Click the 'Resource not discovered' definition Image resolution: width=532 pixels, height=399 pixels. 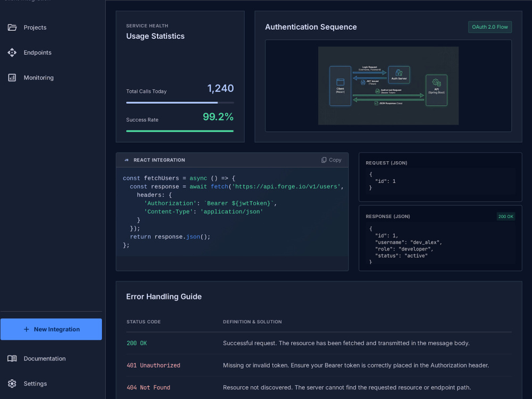pos(347,387)
